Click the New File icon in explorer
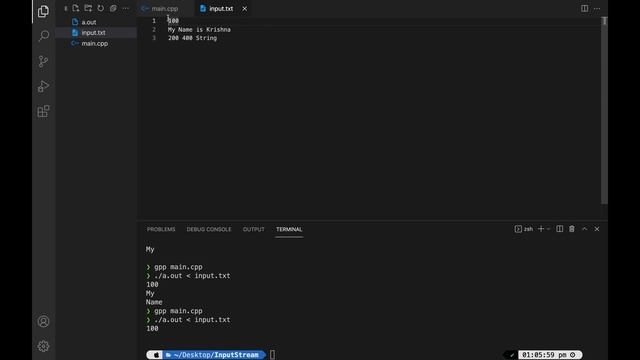Image resolution: width=640 pixels, height=360 pixels. point(76,8)
